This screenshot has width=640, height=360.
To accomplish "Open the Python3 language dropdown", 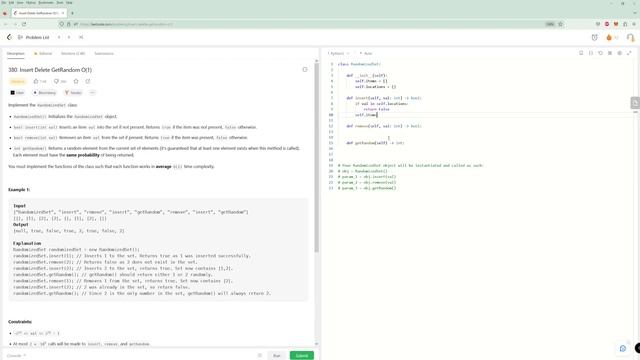I will [x=338, y=53].
